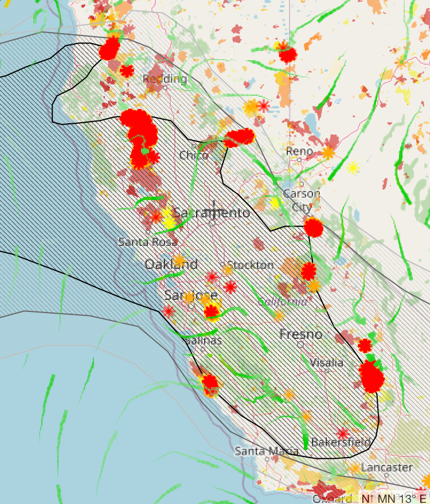The image size is (430, 504).
Task: Select the Santa Rosa city label
Action: pyautogui.click(x=147, y=242)
